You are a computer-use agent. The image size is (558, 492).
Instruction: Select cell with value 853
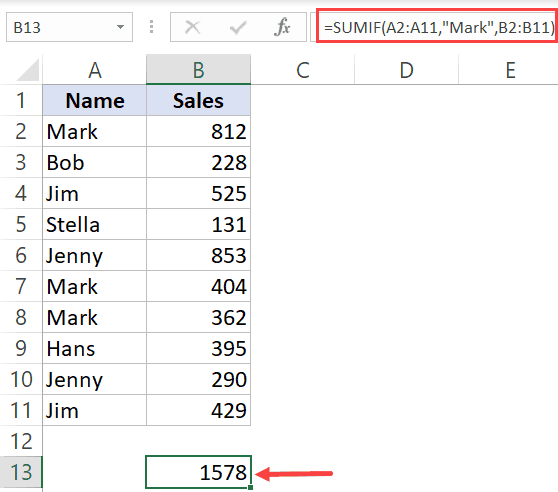click(198, 255)
